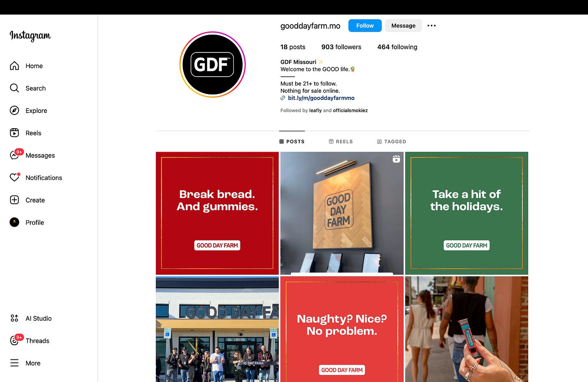588x382 pixels.
Task: Switch to the Reels tab
Action: (x=341, y=142)
